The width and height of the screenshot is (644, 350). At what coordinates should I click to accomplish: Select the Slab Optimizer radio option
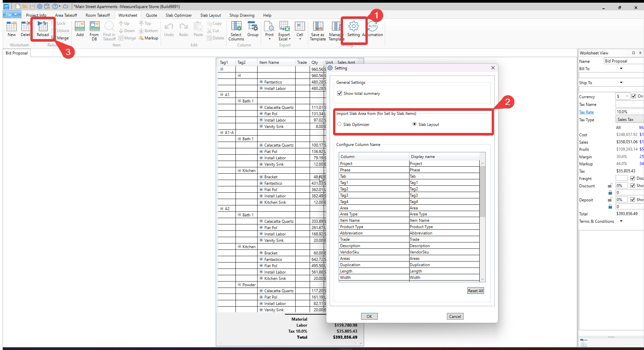[339, 124]
